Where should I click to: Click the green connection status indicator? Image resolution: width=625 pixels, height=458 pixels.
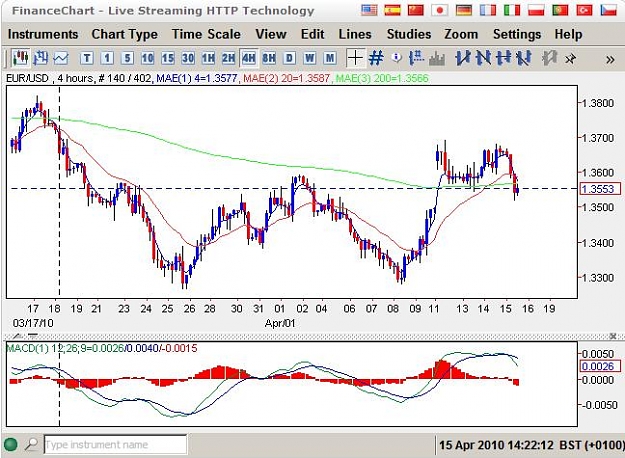coord(11,444)
